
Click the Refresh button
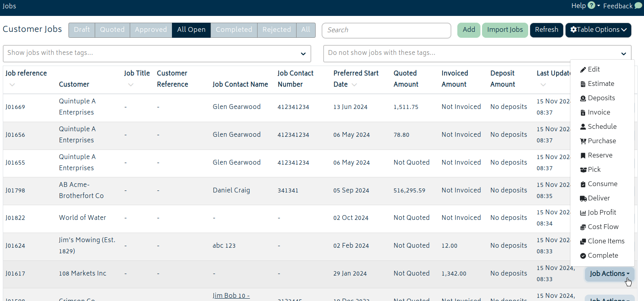[546, 30]
